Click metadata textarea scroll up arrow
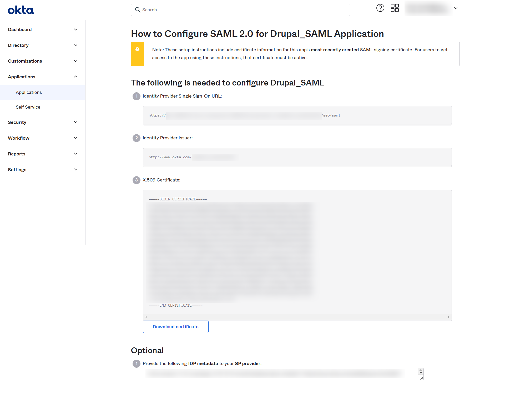This screenshot has height=420, width=505. tap(421, 370)
